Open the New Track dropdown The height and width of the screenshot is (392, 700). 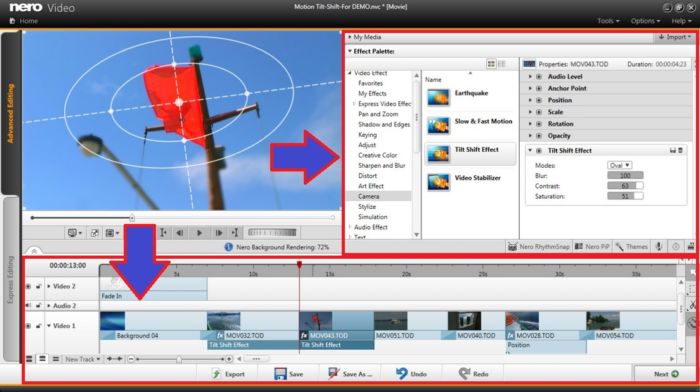coord(82,359)
